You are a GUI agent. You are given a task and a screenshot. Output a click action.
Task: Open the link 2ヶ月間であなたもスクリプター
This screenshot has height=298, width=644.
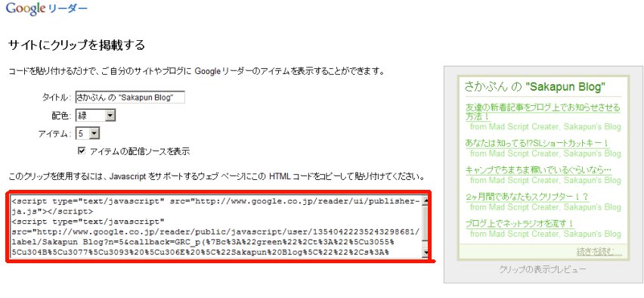coord(527,197)
